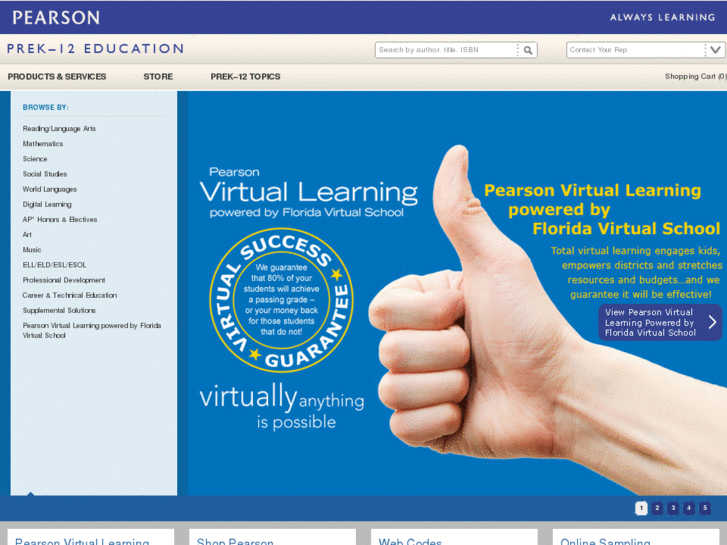Browse the Mathematics category
Screen dimensions: 727x545
[43, 144]
